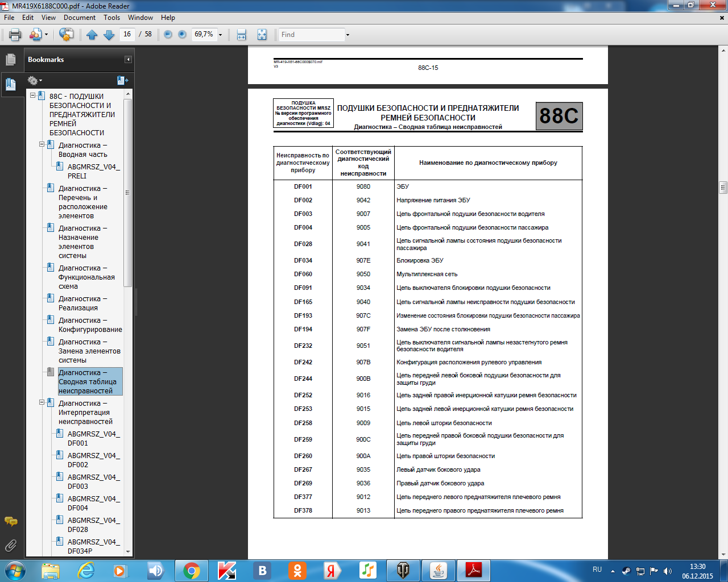Select bookmark 'Диагностика – Замена элементов системы'
The image size is (728, 582).
[89, 351]
